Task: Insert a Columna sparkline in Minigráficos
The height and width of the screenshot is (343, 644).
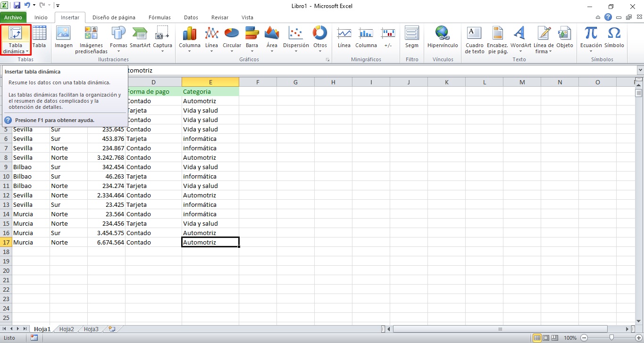Action: point(366,38)
